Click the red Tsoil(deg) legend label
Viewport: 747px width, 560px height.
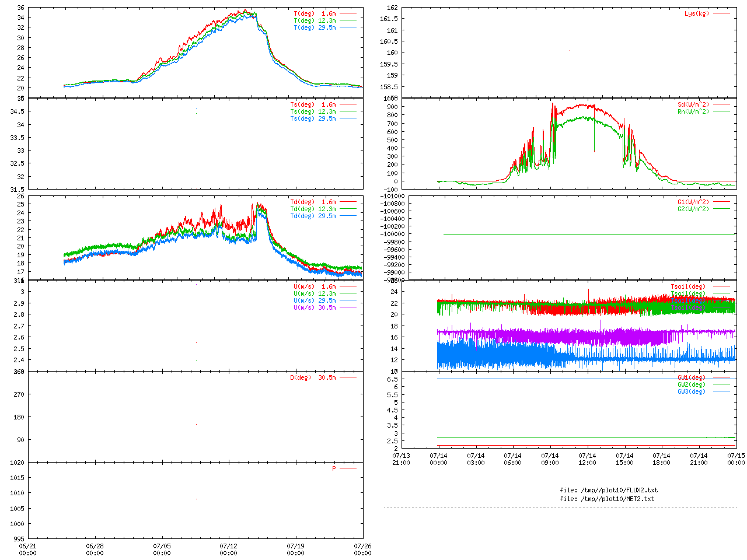pyautogui.click(x=688, y=286)
